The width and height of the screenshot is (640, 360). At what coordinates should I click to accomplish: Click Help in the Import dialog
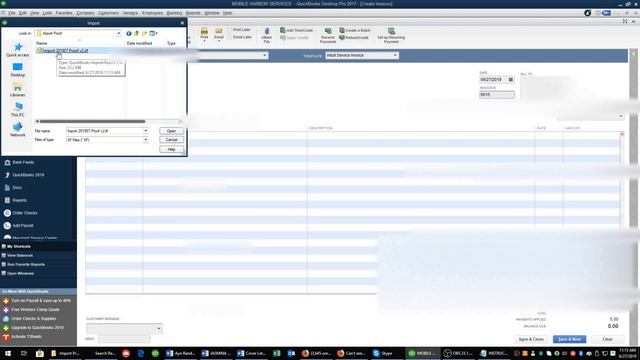(171, 149)
